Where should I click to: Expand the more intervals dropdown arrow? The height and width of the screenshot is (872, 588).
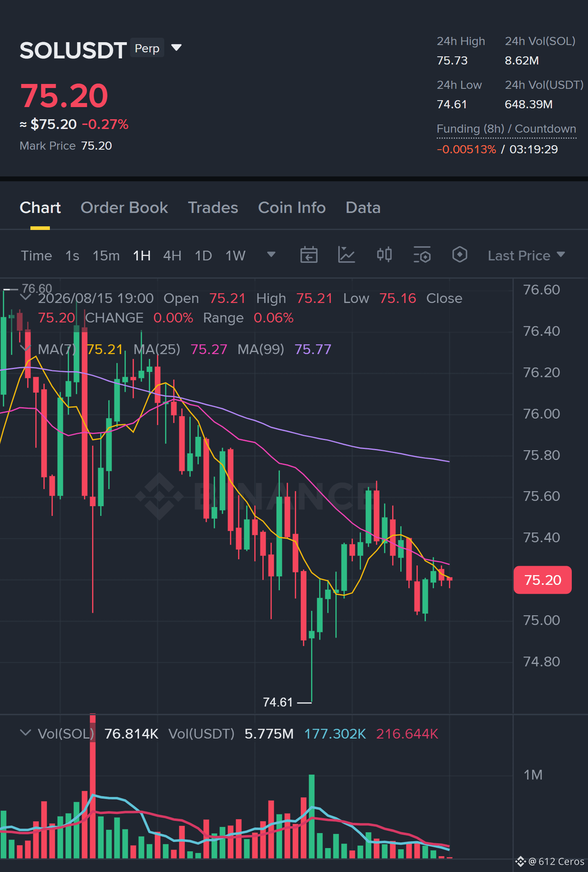[x=271, y=254]
